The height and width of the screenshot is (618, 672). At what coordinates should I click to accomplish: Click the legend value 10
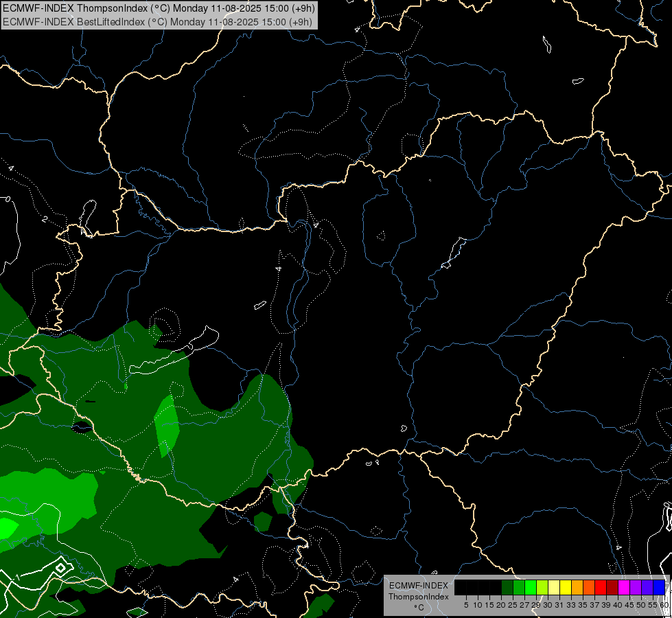coord(478,605)
